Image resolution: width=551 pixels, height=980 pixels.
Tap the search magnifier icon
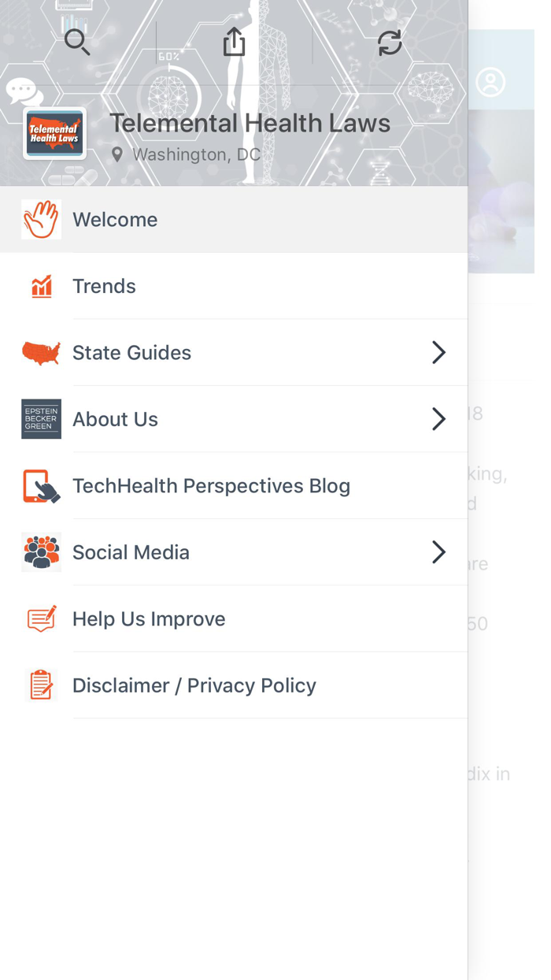tap(77, 42)
